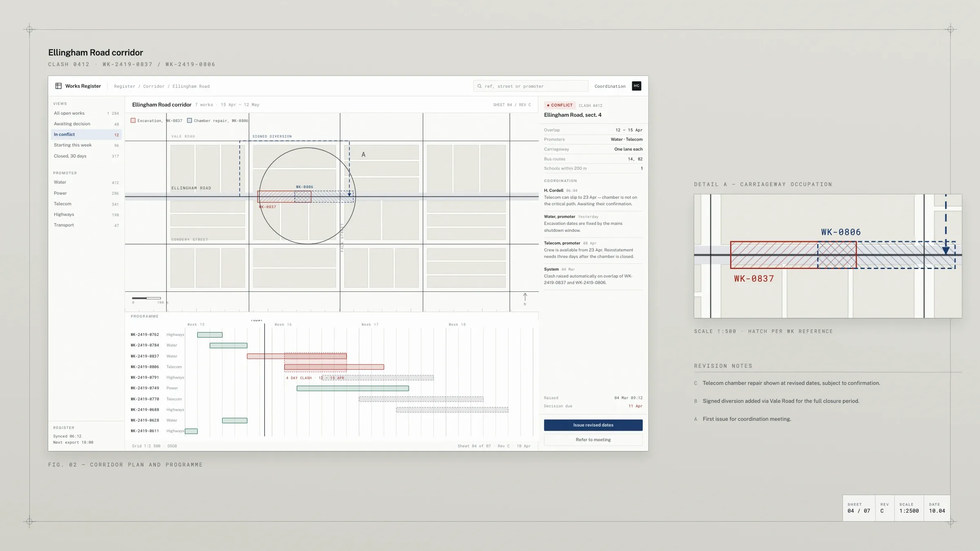Click the red WK-2419-0837 programme bar
980x551 pixels.
click(x=297, y=356)
